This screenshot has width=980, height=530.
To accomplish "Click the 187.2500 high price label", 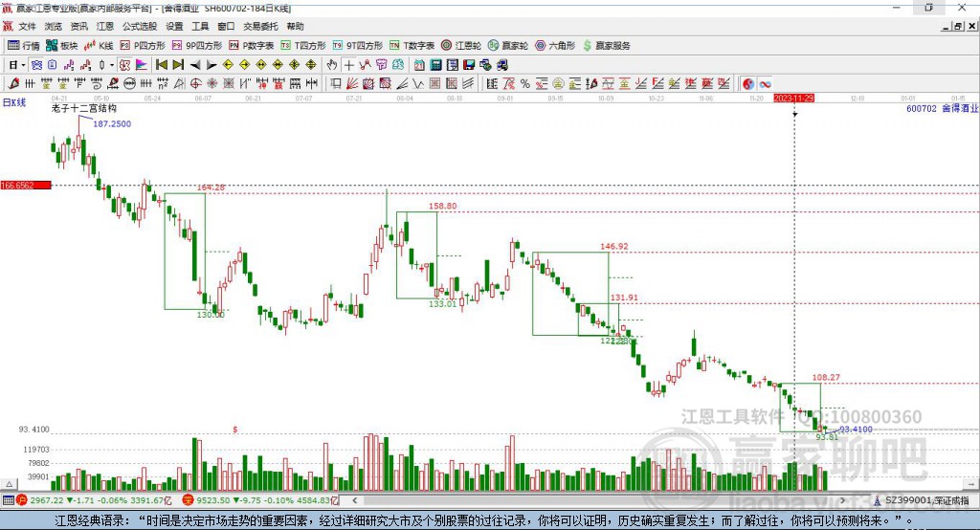I will click(x=112, y=123).
